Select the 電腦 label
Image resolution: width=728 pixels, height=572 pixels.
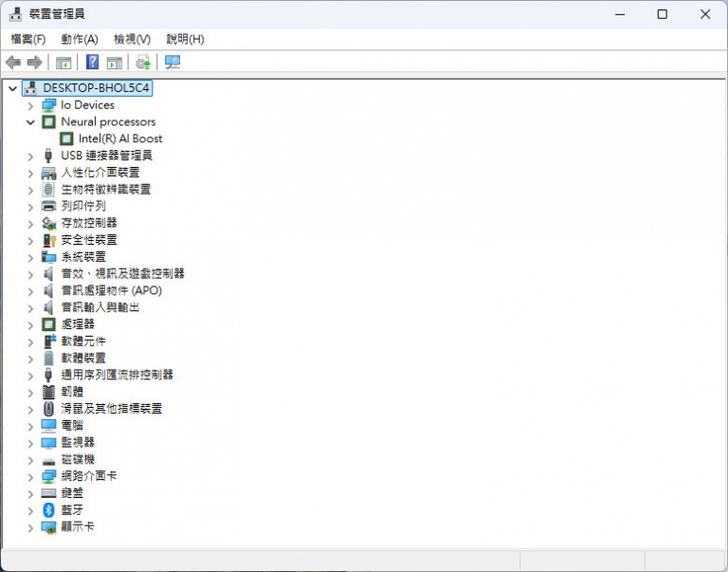pos(72,425)
